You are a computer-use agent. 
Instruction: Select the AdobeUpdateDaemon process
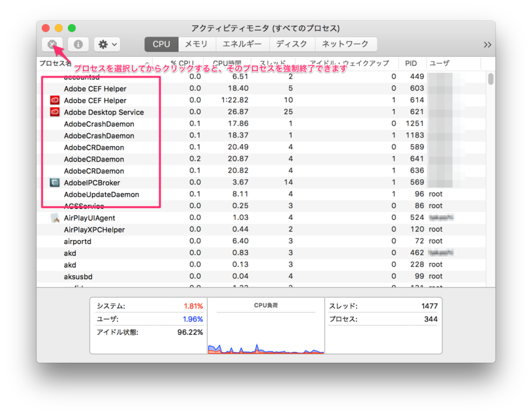261,194
